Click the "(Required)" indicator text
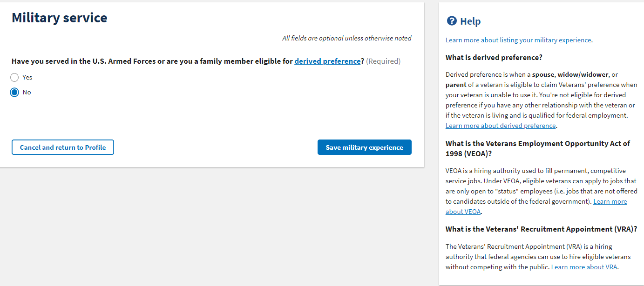Screen dimensions: 644x286 (383, 61)
